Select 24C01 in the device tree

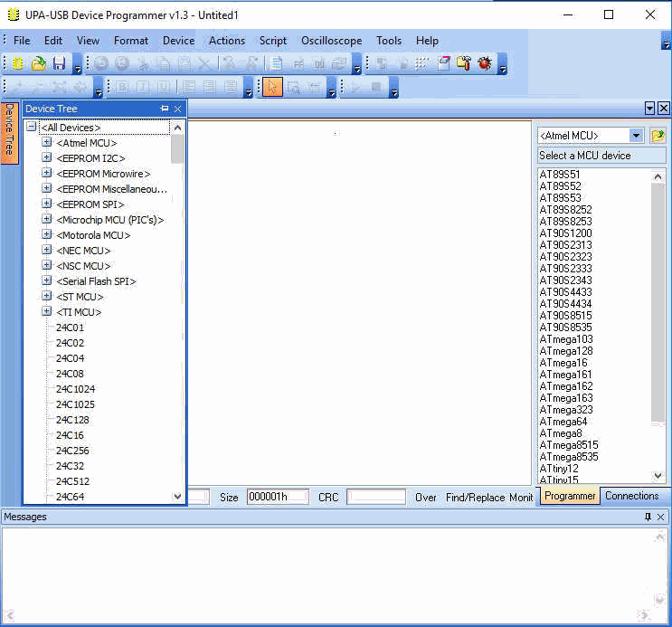click(70, 328)
